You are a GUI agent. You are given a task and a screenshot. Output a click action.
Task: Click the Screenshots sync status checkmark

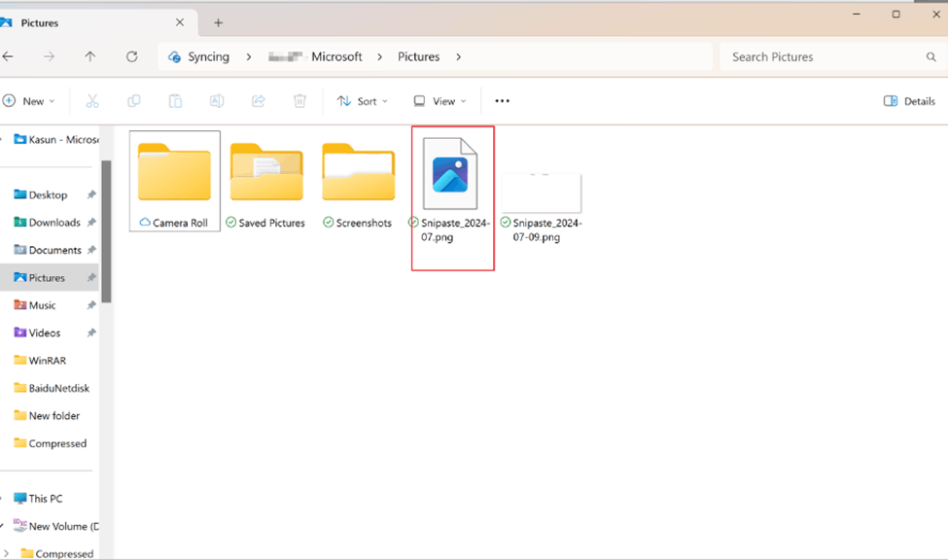coord(329,223)
